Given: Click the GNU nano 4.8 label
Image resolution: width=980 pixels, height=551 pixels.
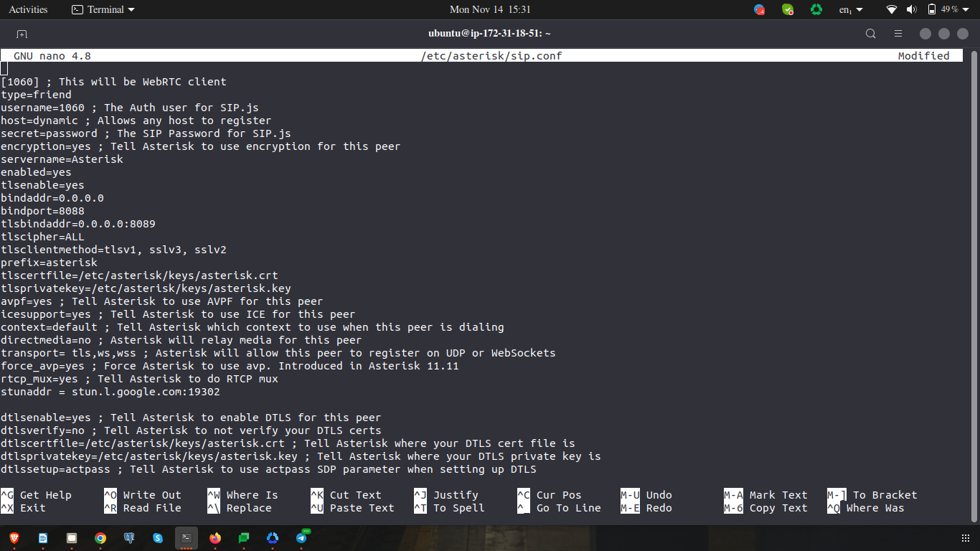Looking at the screenshot, I should tap(52, 56).
